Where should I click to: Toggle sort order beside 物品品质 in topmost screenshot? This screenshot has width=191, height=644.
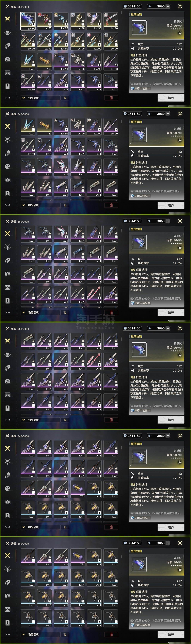(x=65, y=98)
